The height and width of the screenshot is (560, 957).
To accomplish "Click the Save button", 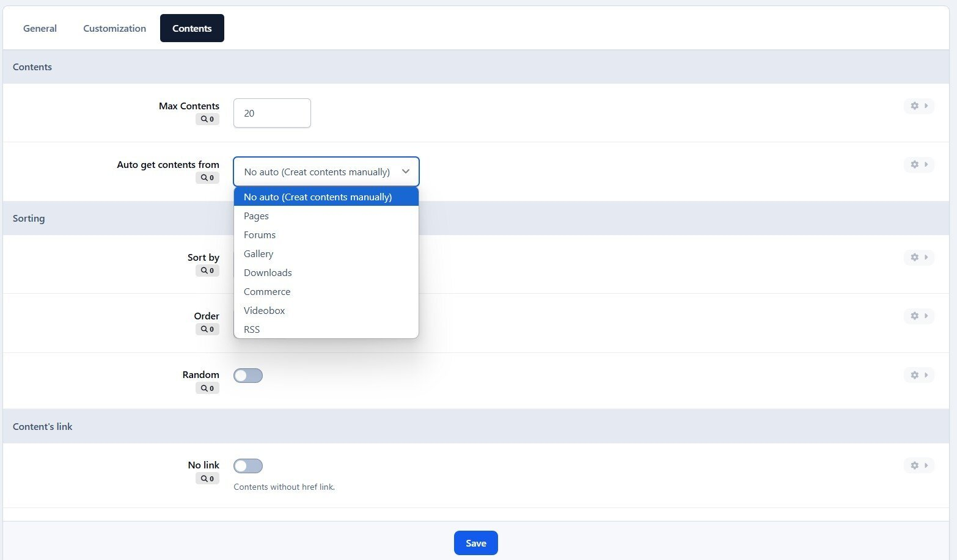I will (x=476, y=543).
